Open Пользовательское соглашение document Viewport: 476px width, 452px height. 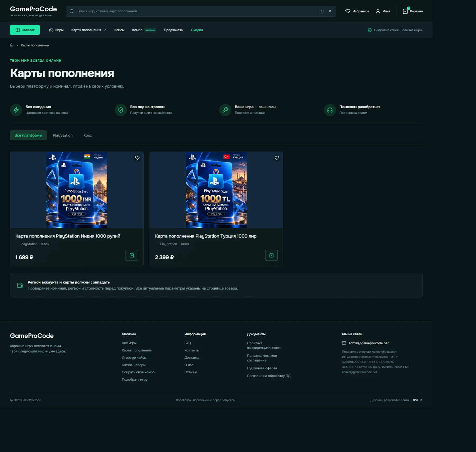(262, 358)
